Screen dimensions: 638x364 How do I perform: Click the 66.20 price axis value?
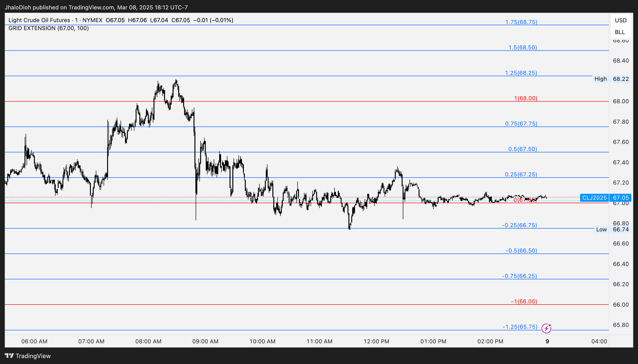click(x=621, y=284)
